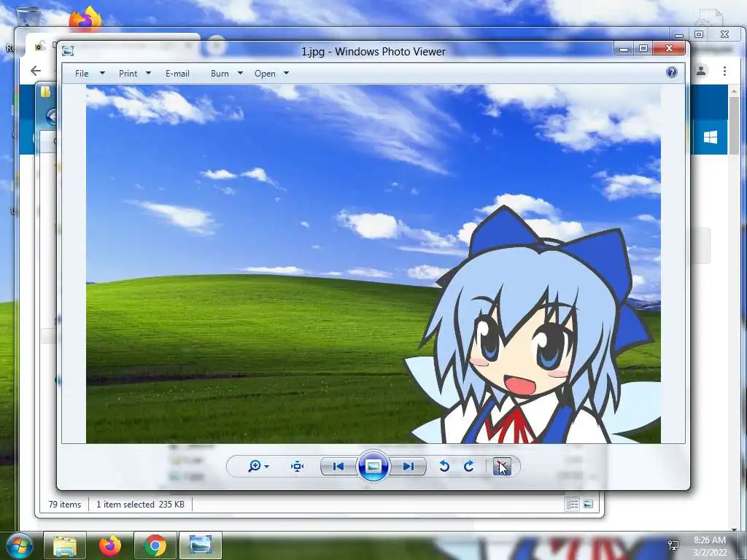This screenshot has height=560, width=747.
Task: Click the magnifier zoom control
Action: 255,466
